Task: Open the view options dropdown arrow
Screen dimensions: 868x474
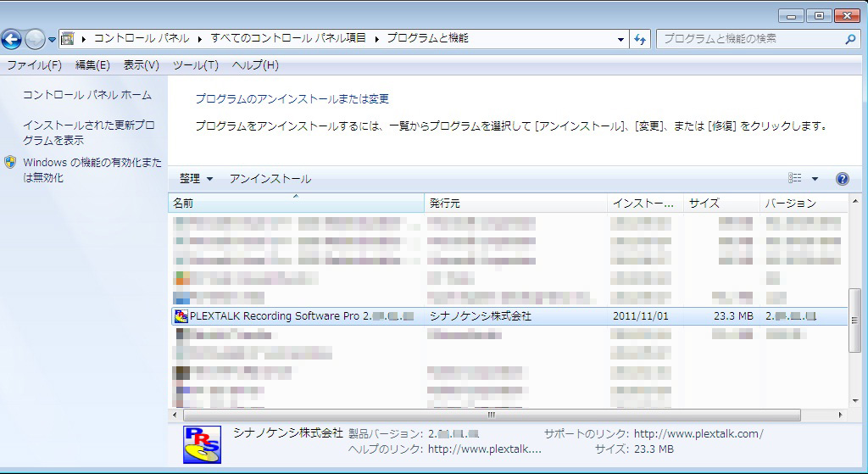Action: pyautogui.click(x=815, y=179)
